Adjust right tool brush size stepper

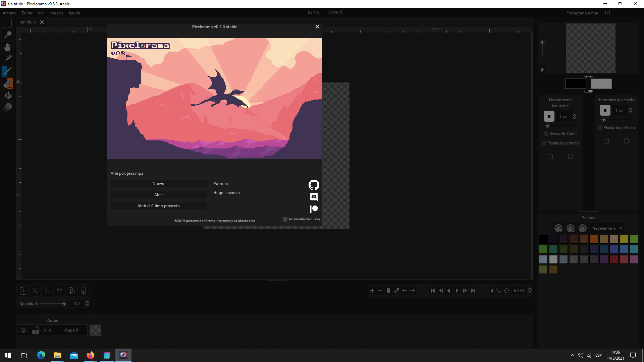(x=631, y=110)
